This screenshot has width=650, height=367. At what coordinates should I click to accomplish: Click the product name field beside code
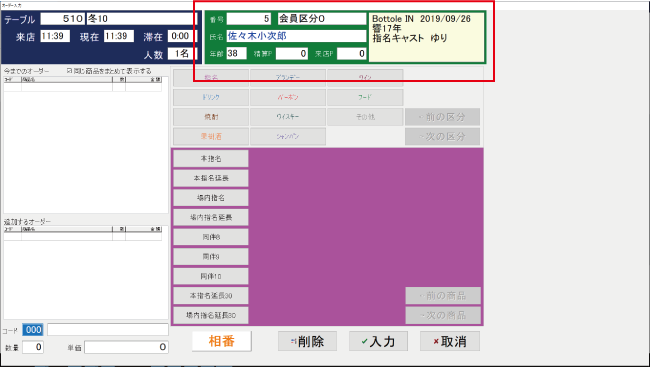pyautogui.click(x=108, y=330)
